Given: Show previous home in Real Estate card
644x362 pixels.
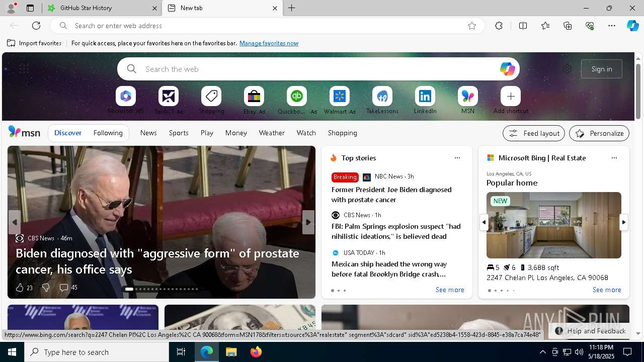Looking at the screenshot, I should tap(484, 222).
